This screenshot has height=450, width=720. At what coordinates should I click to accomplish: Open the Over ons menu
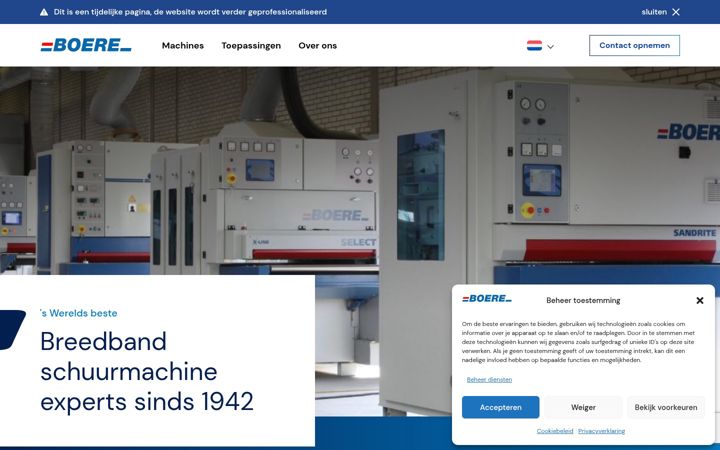tap(318, 45)
